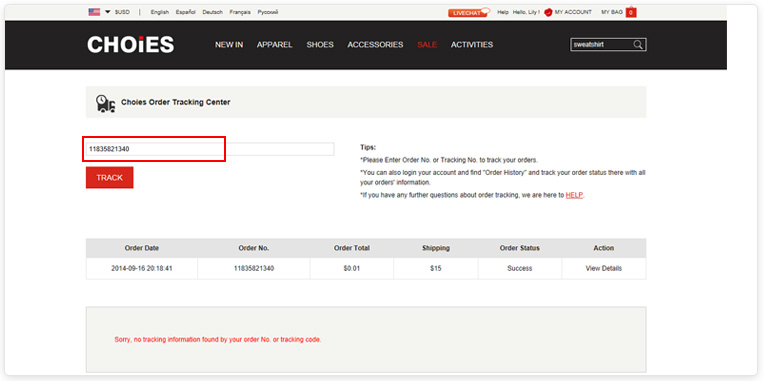This screenshot has height=381, width=764.
Task: Click the delivery truck tracking icon
Action: tap(105, 103)
